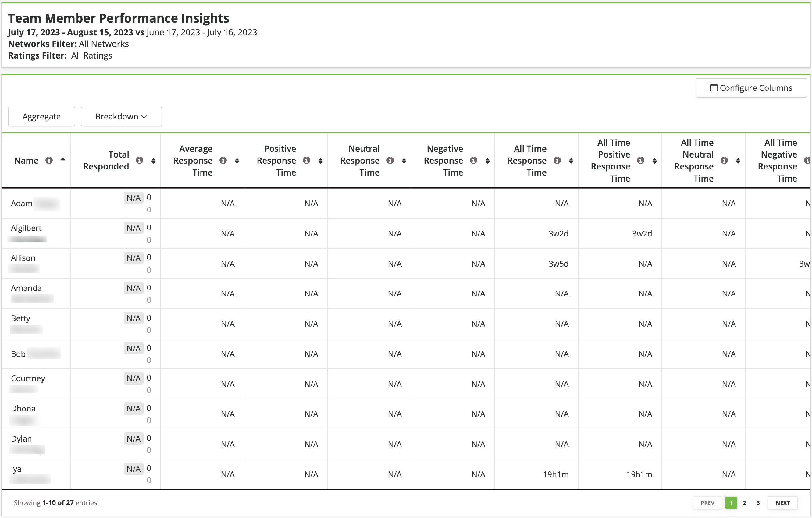Sort by Positive Response Time arrows

pos(320,161)
